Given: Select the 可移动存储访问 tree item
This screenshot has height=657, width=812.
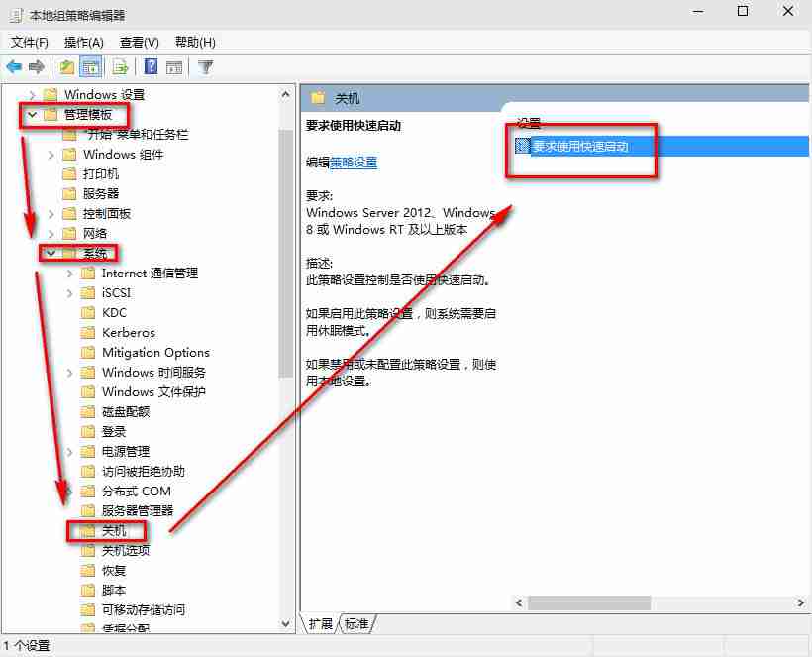Looking at the screenshot, I should [x=144, y=609].
